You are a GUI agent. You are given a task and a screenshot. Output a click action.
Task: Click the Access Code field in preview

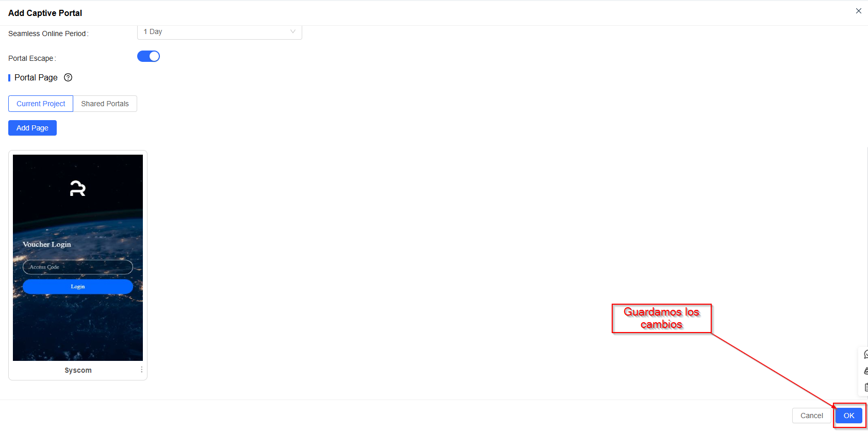click(78, 267)
